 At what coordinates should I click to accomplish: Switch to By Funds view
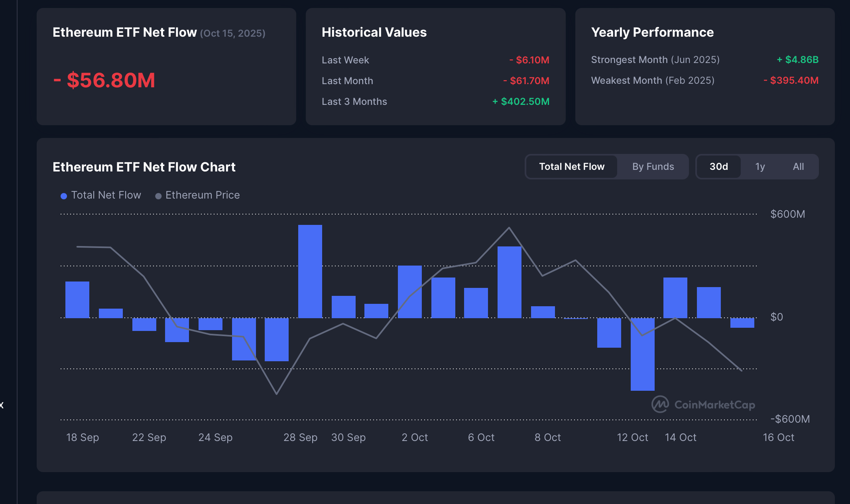point(653,167)
